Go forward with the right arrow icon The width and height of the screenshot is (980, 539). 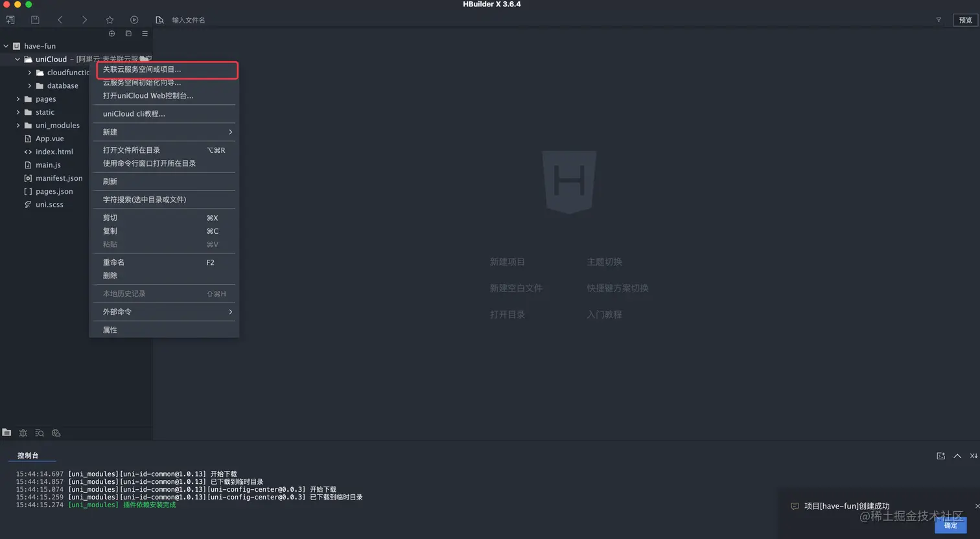84,20
